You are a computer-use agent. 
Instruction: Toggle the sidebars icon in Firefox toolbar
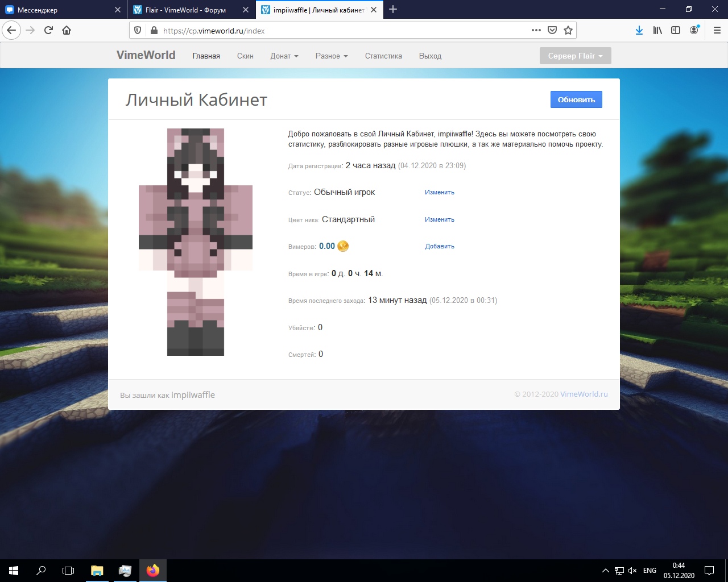[676, 31]
